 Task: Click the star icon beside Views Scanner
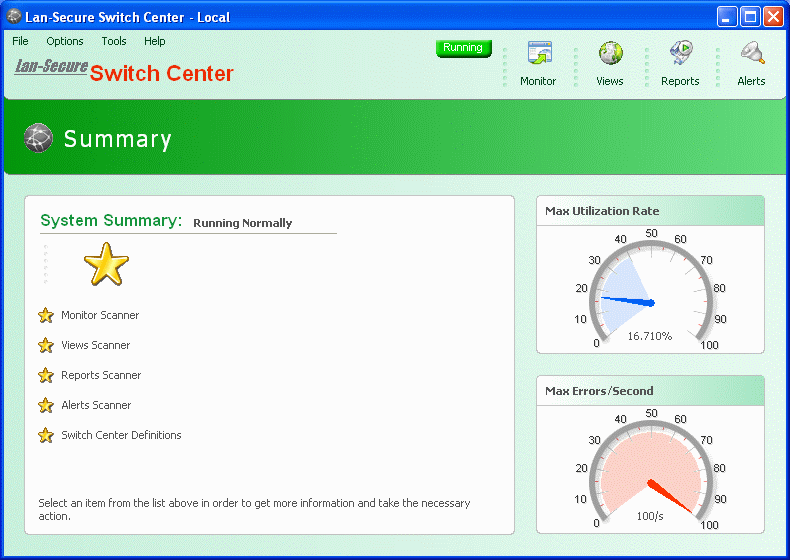tap(46, 345)
